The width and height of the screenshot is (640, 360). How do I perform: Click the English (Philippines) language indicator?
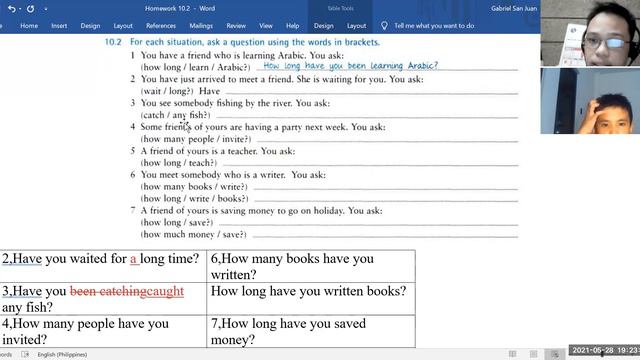click(62, 354)
